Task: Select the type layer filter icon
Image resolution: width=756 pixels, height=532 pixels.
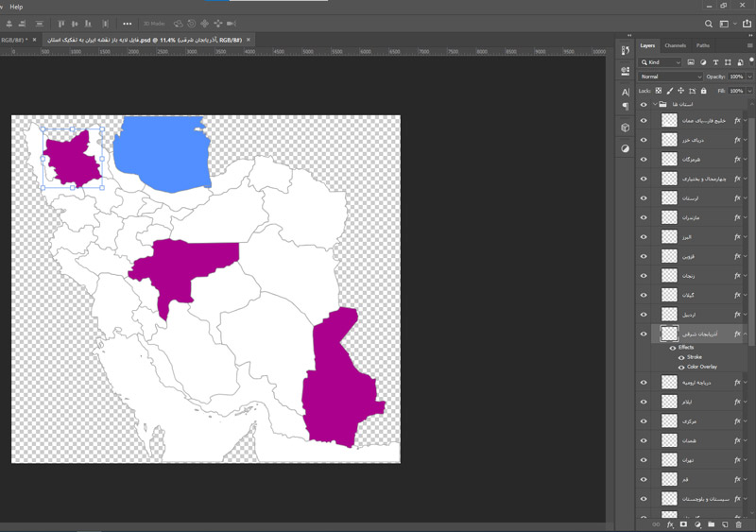Action: [715, 62]
